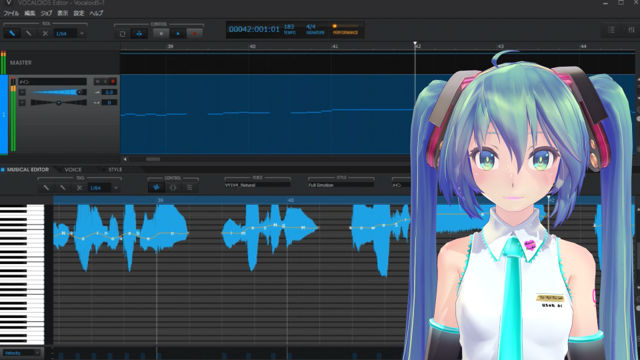Select the Musical Editor pencil tool

[46, 188]
